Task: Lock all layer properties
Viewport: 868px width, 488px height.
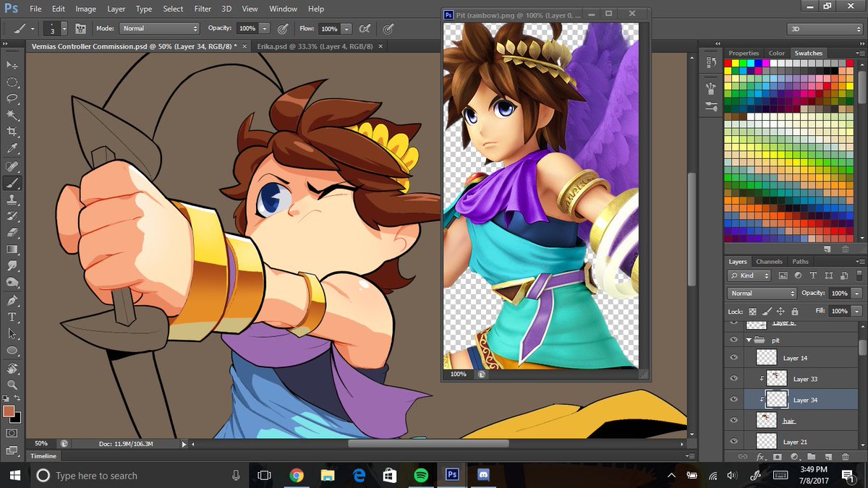Action: [795, 311]
